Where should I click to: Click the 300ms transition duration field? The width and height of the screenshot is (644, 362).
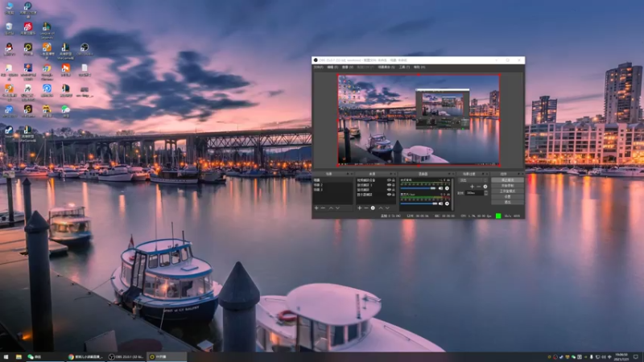[474, 192]
